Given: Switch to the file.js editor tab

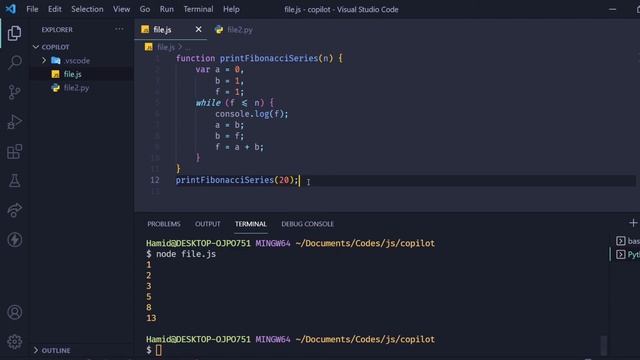Looking at the screenshot, I should pyautogui.click(x=171, y=29).
